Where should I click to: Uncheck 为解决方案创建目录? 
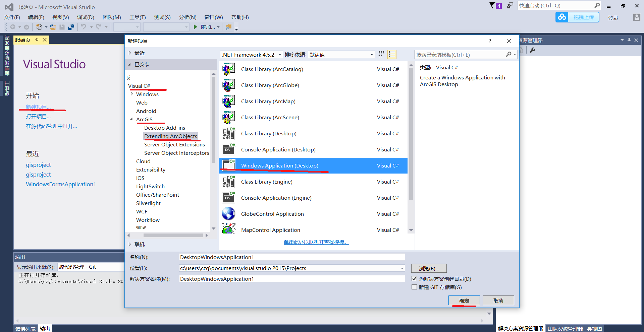coord(414,278)
